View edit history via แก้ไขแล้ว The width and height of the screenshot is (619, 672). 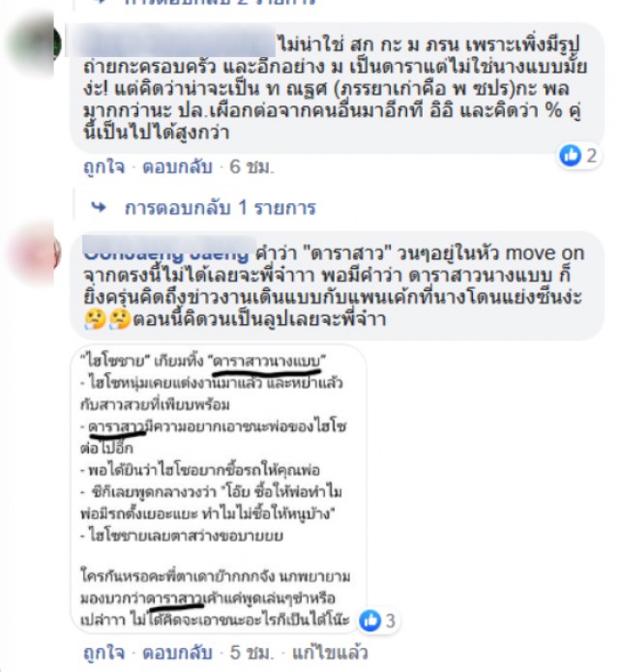click(x=330, y=653)
